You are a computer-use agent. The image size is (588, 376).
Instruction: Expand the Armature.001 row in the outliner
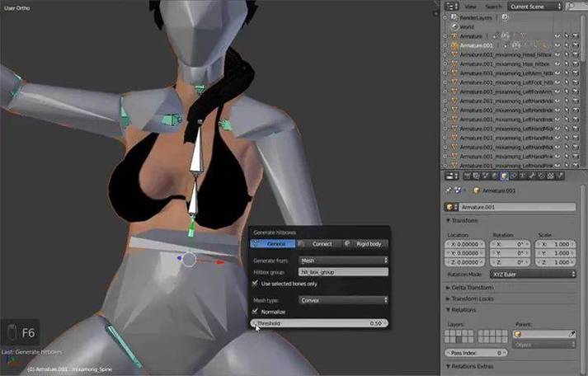pyautogui.click(x=446, y=45)
